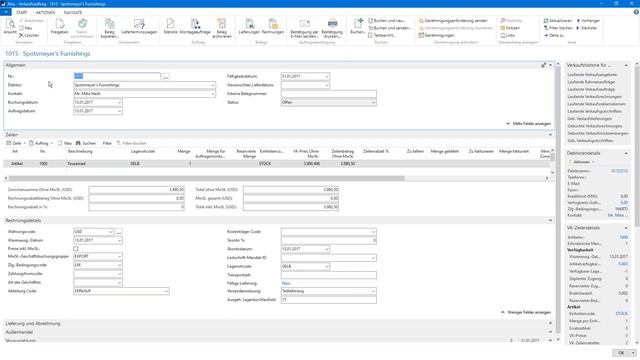Open Laufende Verkaufsangebote link

point(592,75)
